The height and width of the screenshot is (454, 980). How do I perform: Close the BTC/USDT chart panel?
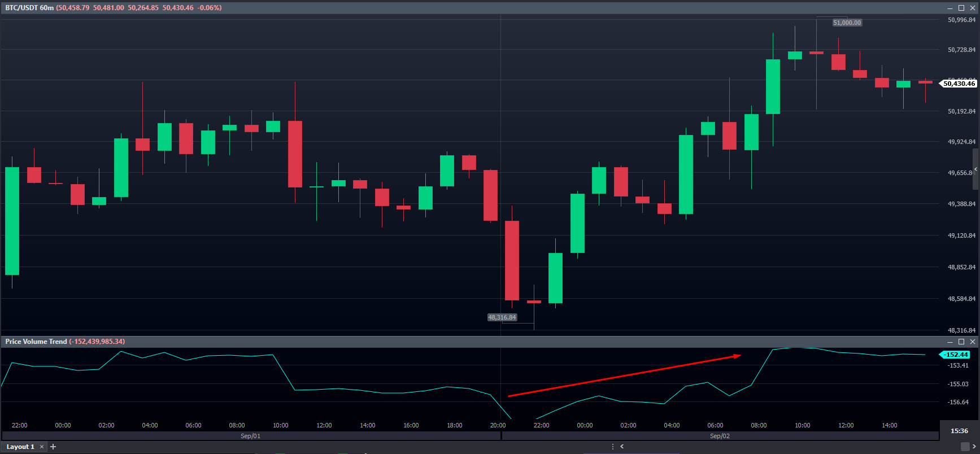pyautogui.click(x=973, y=8)
